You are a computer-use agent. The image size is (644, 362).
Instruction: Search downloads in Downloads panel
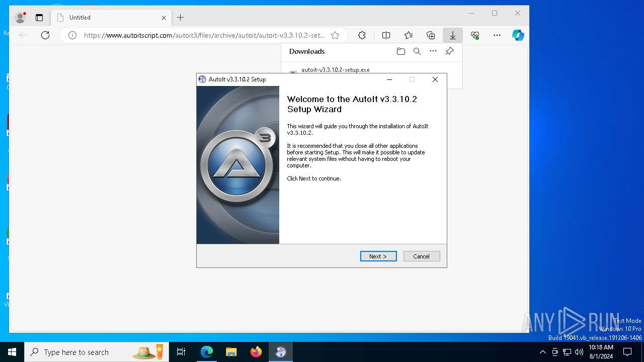(417, 51)
